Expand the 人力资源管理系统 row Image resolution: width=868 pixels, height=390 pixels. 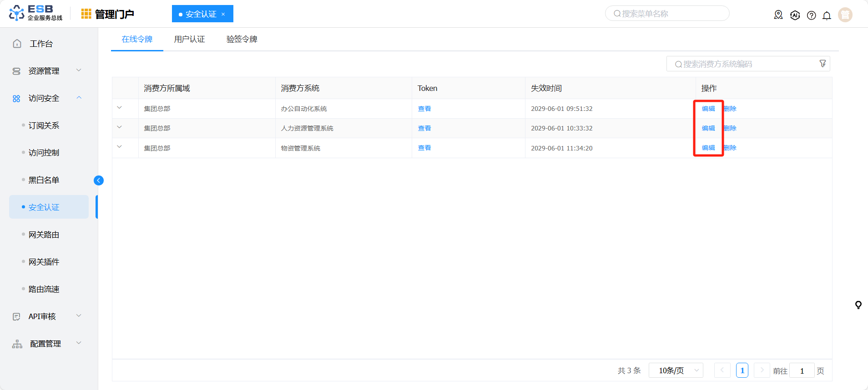point(120,127)
